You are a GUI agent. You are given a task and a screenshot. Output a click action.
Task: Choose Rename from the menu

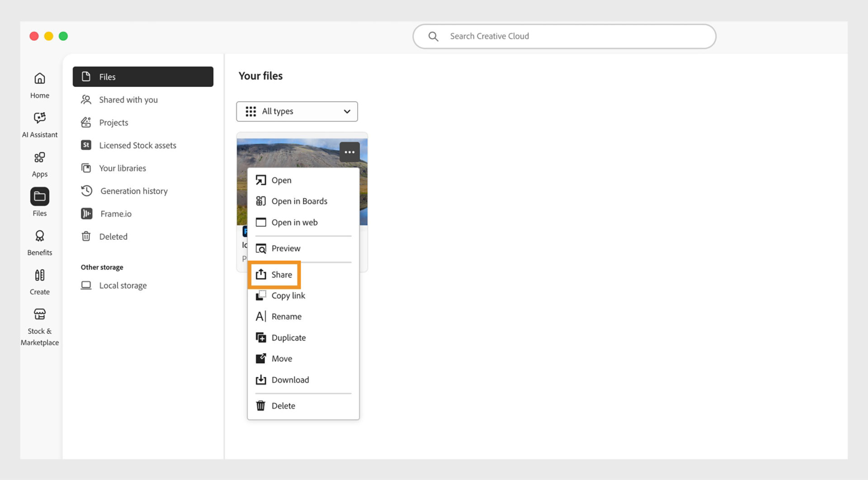point(303,316)
